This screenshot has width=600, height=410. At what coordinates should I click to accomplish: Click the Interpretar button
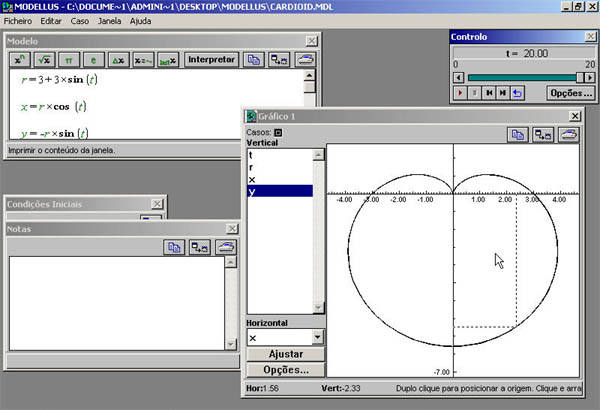tap(211, 60)
